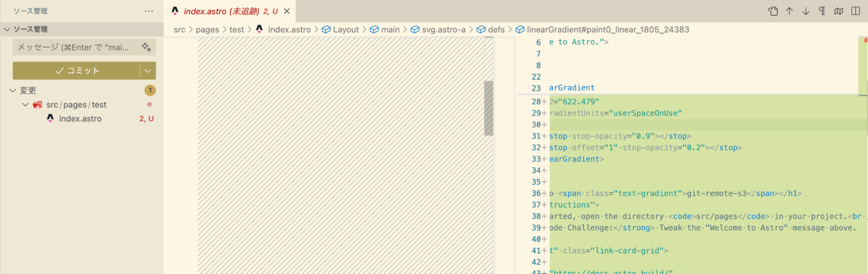The height and width of the screenshot is (274, 868).
Task: Toggle collapsed unchanged regions with map icon
Action: [x=839, y=11]
